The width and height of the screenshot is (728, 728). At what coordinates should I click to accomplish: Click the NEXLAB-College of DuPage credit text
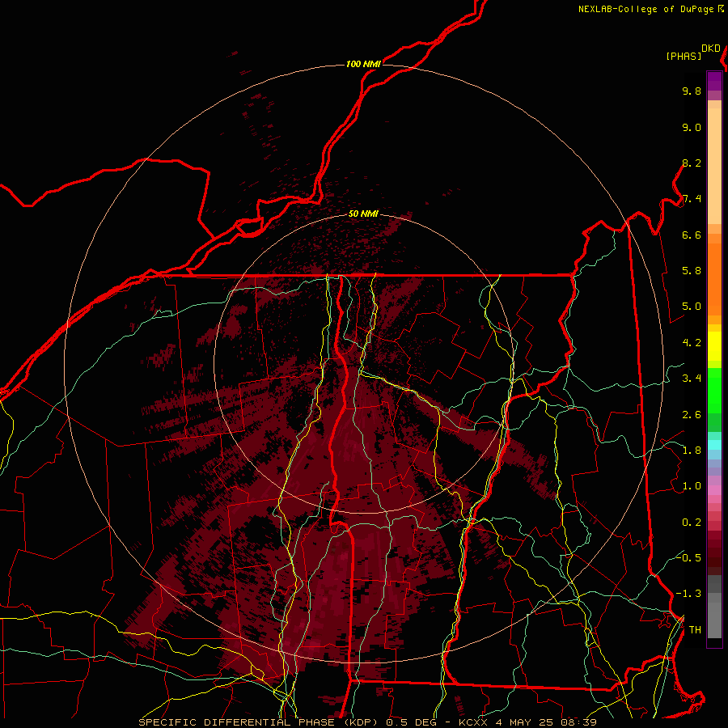pyautogui.click(x=645, y=9)
